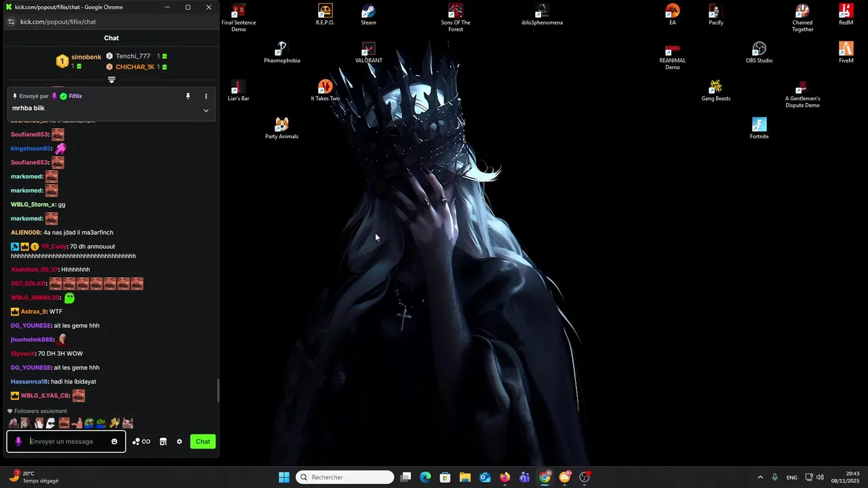Focus the Envoyer un message field

[x=68, y=441]
